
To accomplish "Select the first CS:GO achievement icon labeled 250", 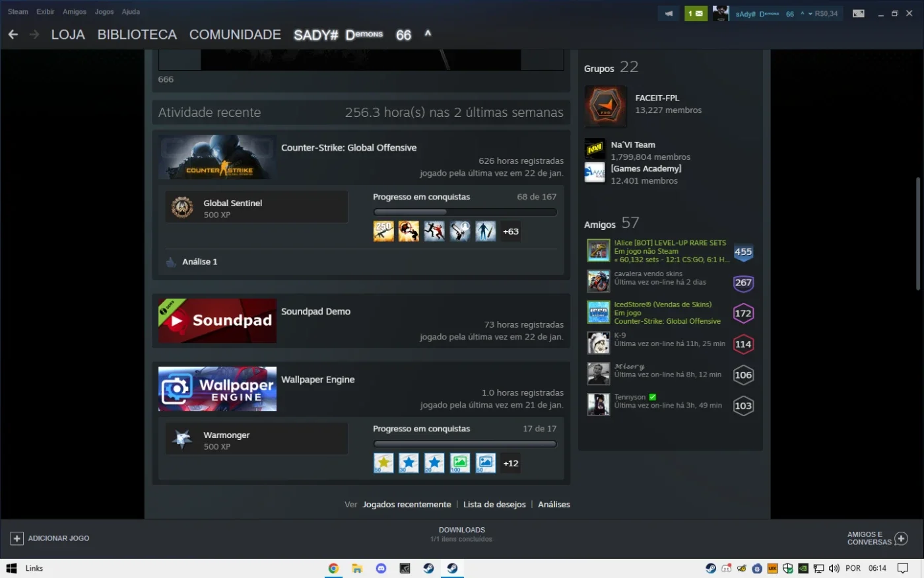I will pyautogui.click(x=383, y=231).
